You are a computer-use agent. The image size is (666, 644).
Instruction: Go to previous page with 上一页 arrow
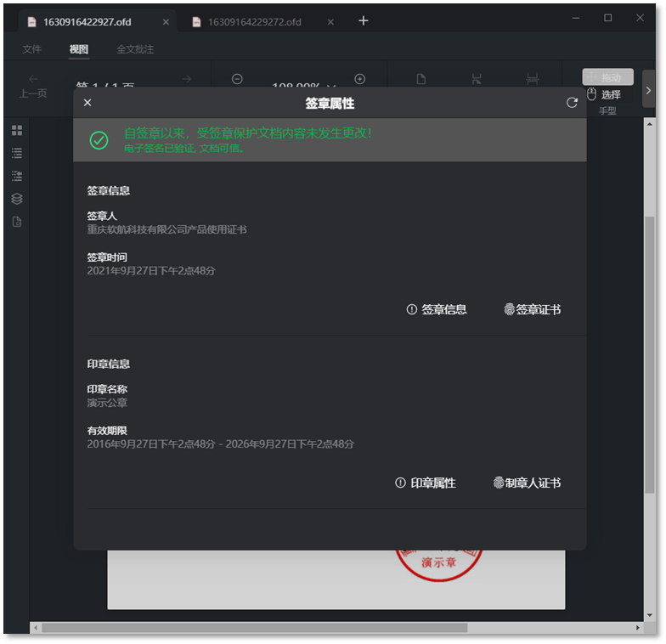coord(33,78)
